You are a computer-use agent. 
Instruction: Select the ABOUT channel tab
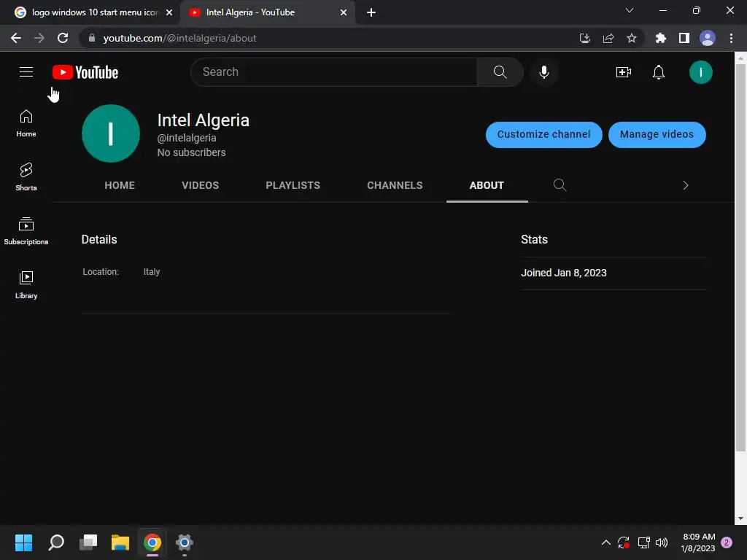(x=487, y=185)
